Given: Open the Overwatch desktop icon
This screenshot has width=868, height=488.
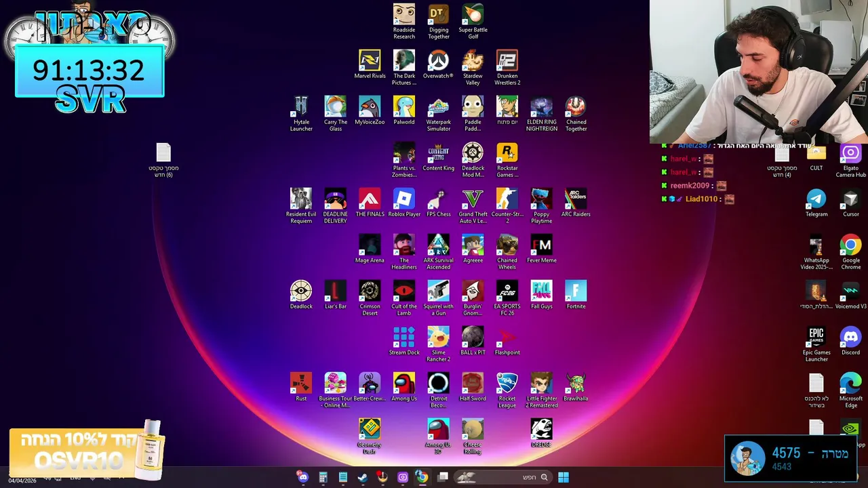Looking at the screenshot, I should coord(438,64).
